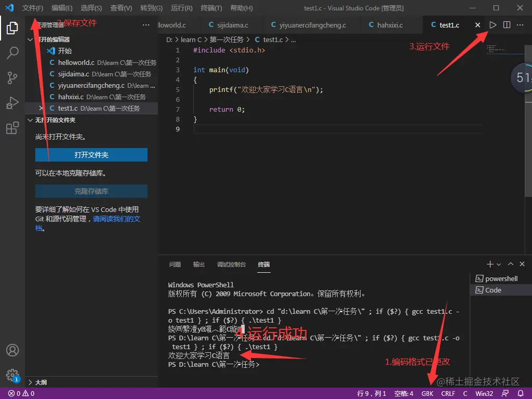The image size is (532, 399).
Task: Open the Extensions view
Action: click(12, 128)
